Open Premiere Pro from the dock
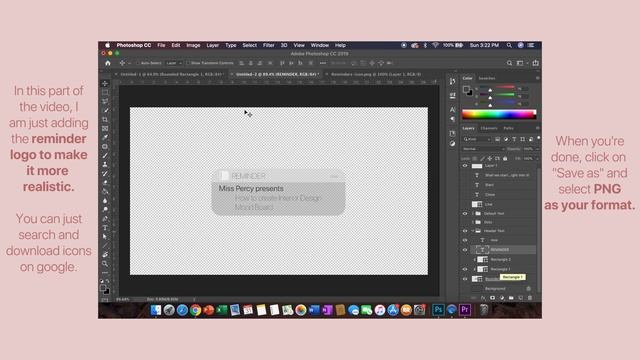The image size is (640, 360). (464, 310)
